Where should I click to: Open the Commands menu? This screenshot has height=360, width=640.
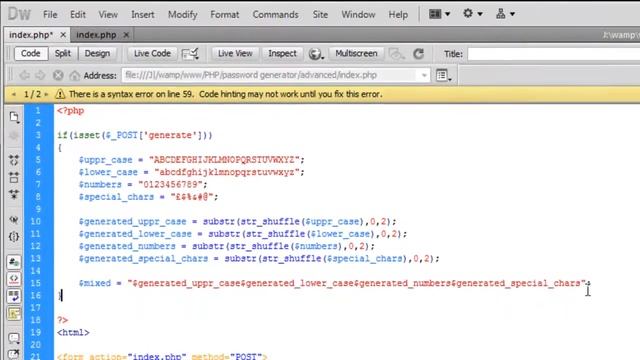coord(276,15)
